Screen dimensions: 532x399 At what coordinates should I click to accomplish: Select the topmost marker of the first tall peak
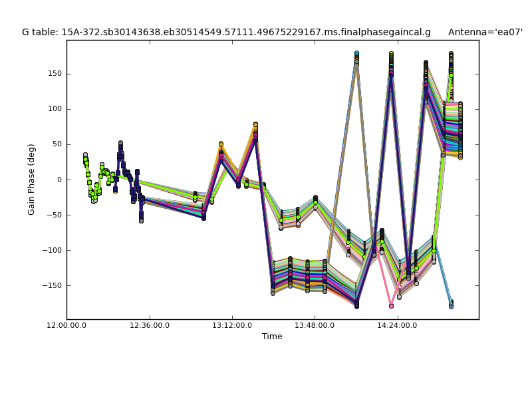(356, 53)
